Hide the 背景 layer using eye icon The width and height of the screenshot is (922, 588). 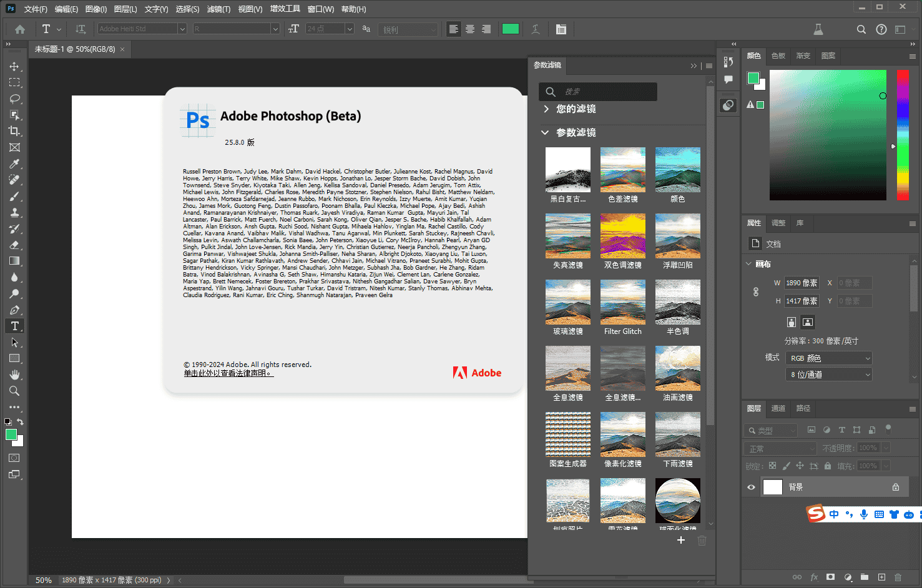click(x=752, y=488)
